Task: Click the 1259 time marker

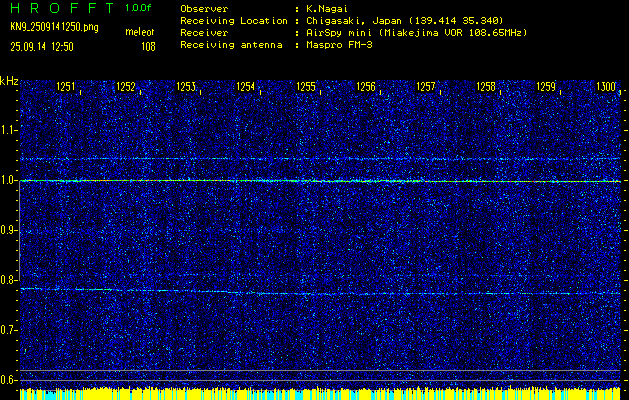Action: [546, 87]
